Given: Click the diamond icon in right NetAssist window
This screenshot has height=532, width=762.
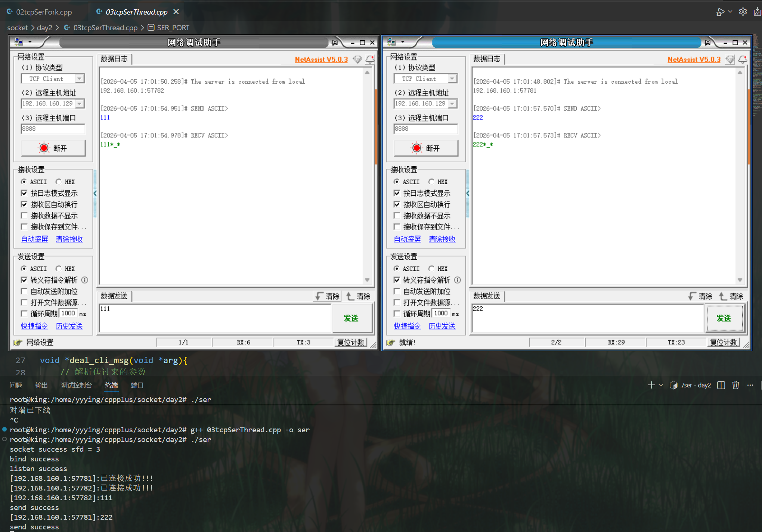Looking at the screenshot, I should pyautogui.click(x=730, y=59).
